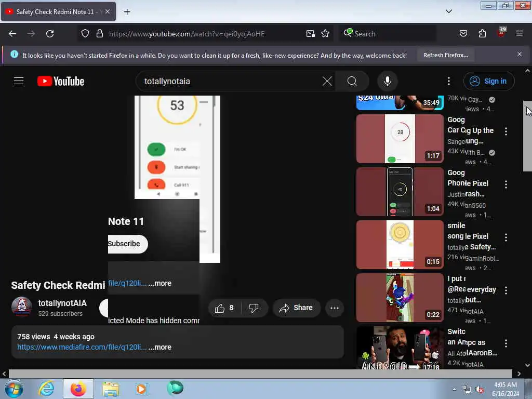Click the YouTube search magnifier button
Image resolution: width=532 pixels, height=399 pixels.
352,81
